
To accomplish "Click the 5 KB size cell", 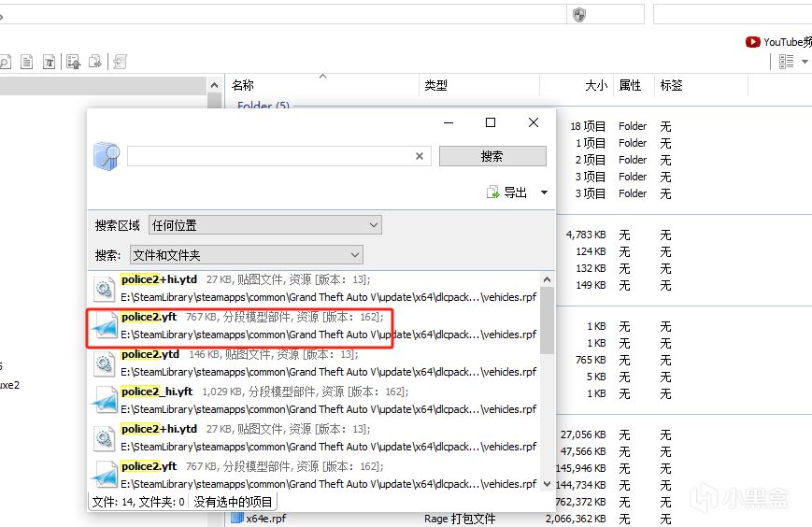I will 596,377.
